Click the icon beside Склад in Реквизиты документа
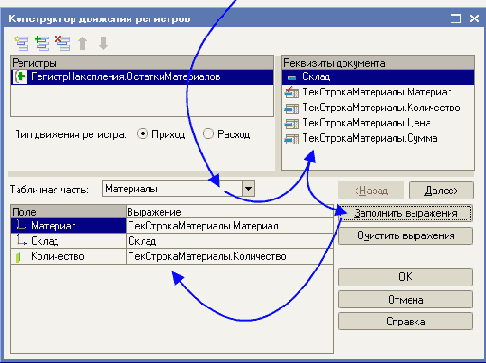 pos(292,77)
